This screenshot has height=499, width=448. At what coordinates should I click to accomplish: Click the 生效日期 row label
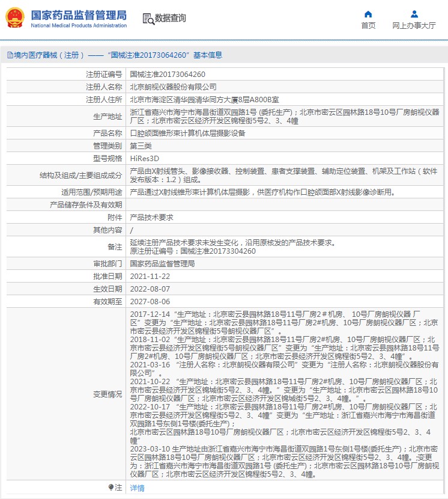pyautogui.click(x=107, y=289)
